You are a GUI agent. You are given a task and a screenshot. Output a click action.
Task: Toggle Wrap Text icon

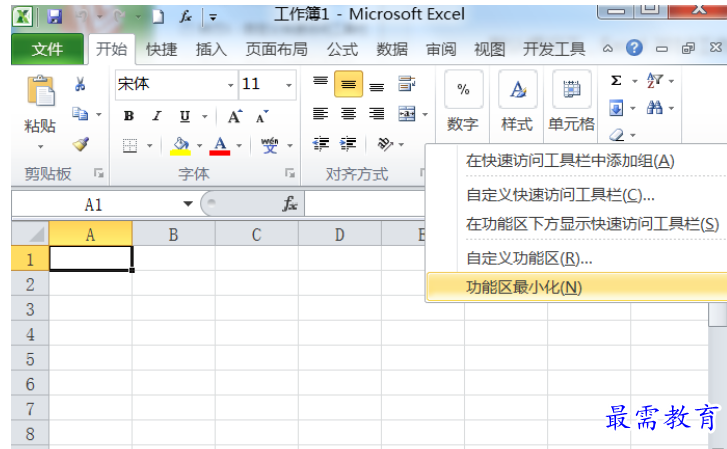tap(407, 84)
